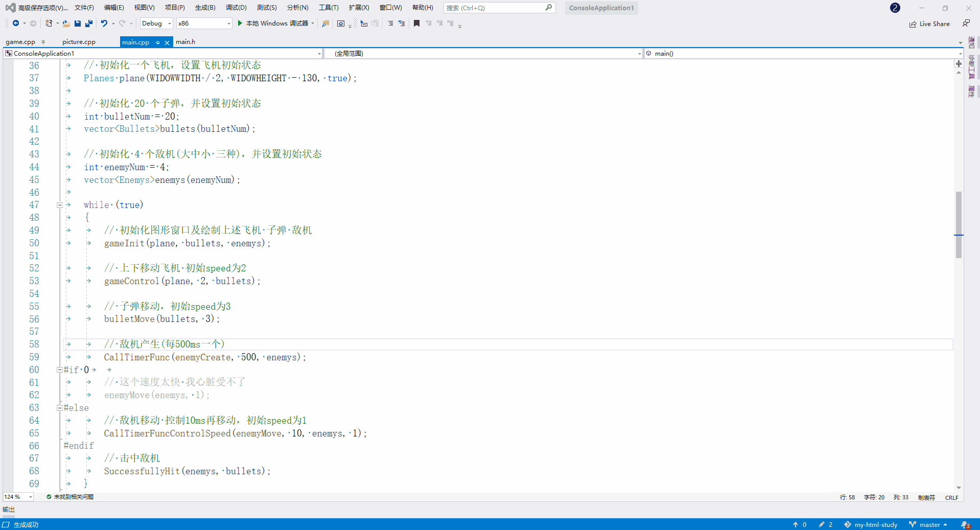
Task: Open the document tab list dropdown arrow
Action: tap(960, 42)
